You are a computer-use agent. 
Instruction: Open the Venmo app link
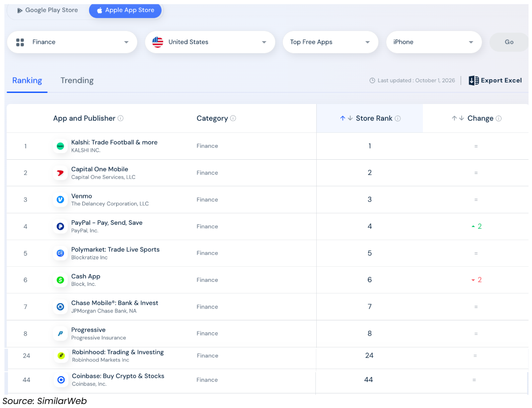[x=82, y=196]
